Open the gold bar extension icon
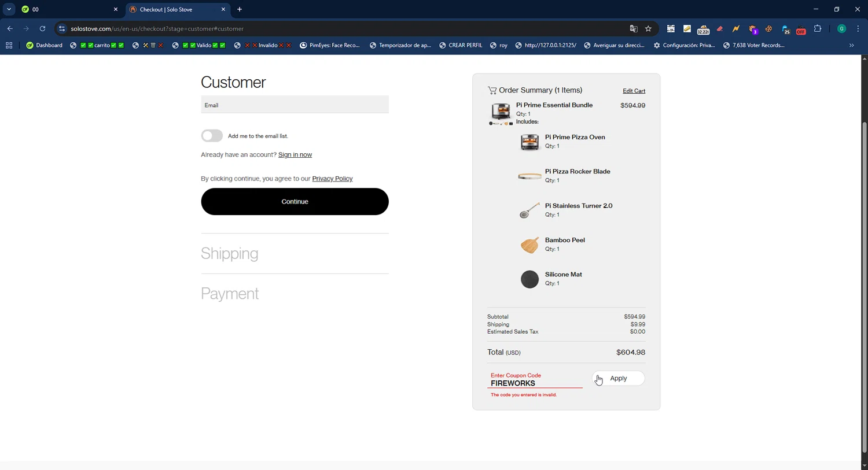868x470 pixels. (x=687, y=28)
